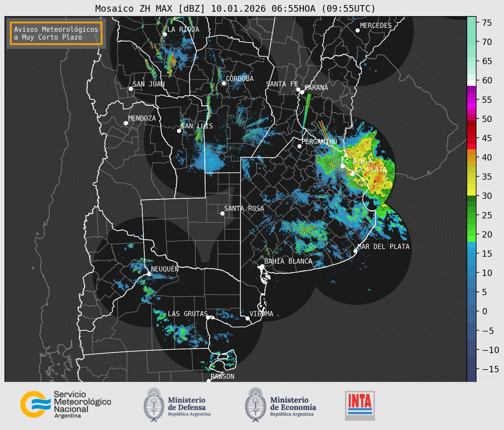
Task: Click the Ministerio de Economía logo
Action: pos(281,405)
